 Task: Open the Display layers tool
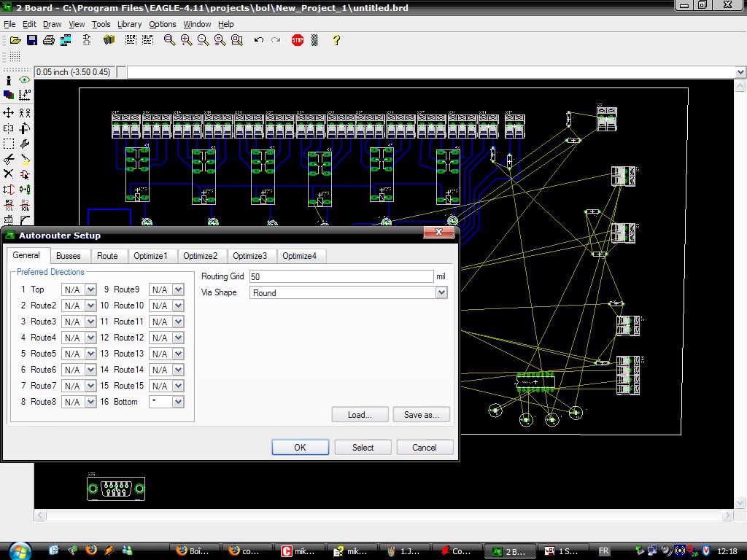(9, 95)
